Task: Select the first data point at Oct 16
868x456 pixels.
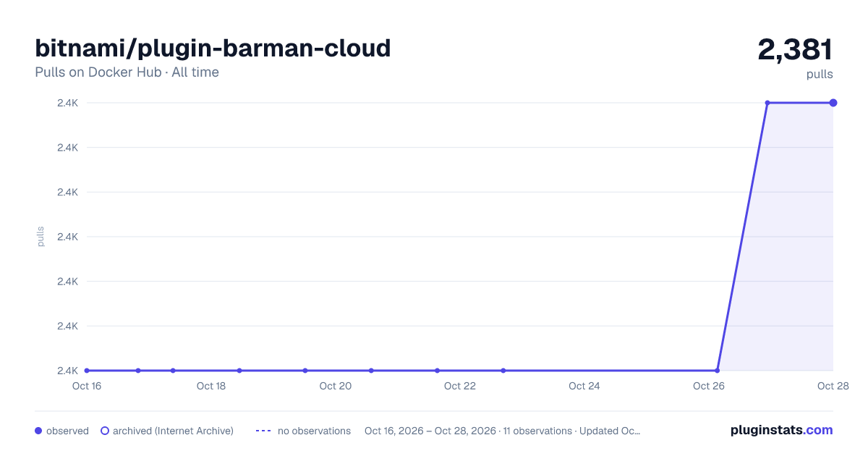Action: point(87,371)
